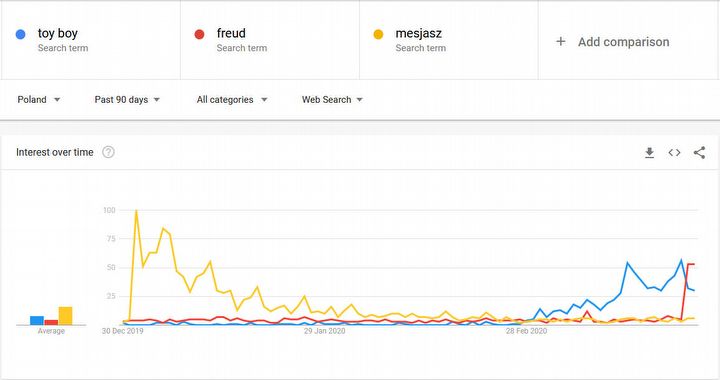The image size is (720, 380).
Task: Expand the Past 90 days time range
Action: (x=127, y=100)
